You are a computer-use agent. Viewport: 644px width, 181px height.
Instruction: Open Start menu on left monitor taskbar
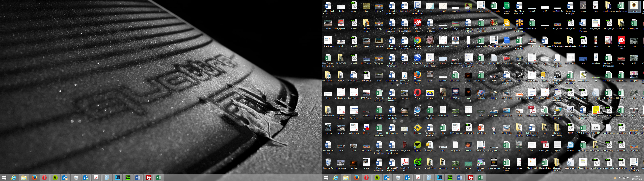click(4, 178)
